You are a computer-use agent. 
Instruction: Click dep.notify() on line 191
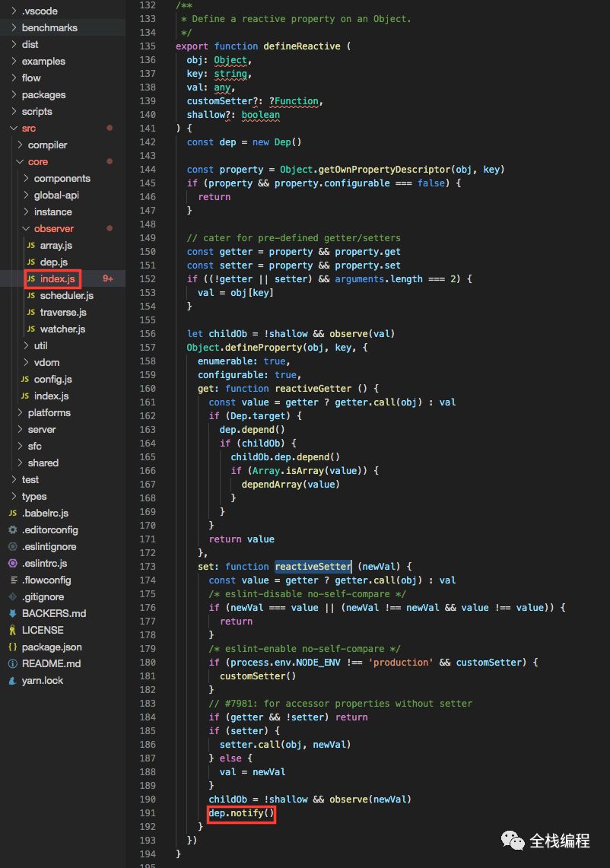tap(241, 813)
